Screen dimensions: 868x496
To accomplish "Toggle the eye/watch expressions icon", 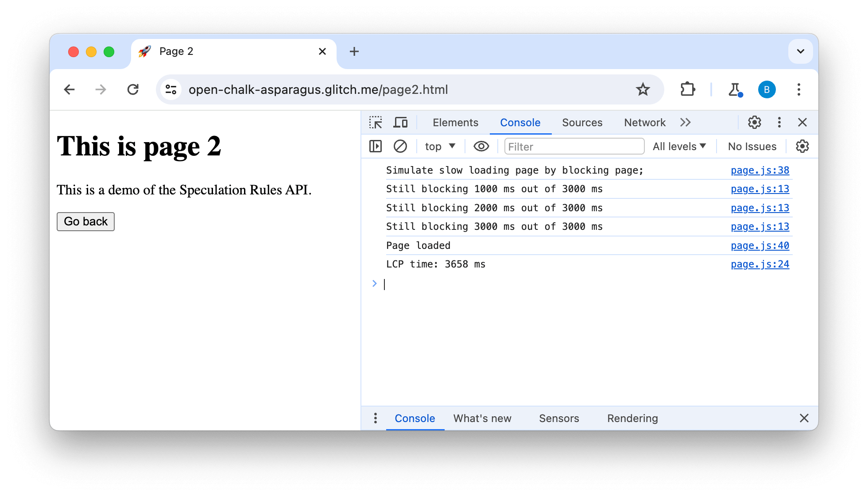I will (x=481, y=147).
